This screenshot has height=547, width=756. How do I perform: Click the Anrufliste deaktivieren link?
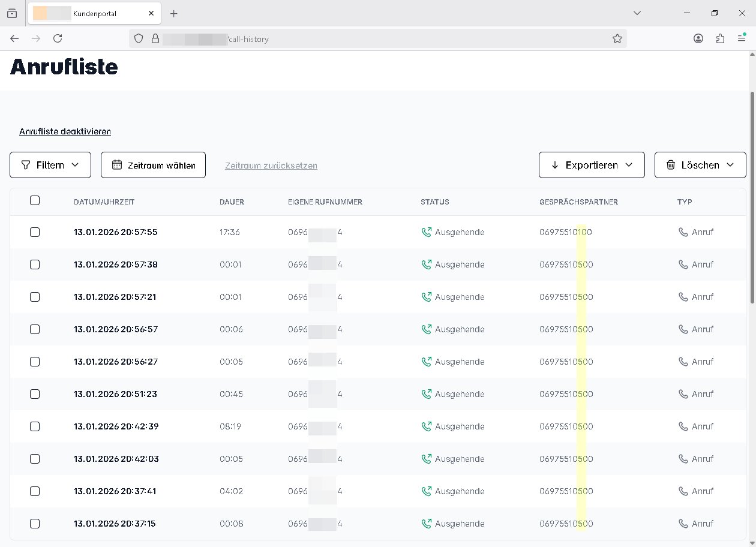pos(65,131)
